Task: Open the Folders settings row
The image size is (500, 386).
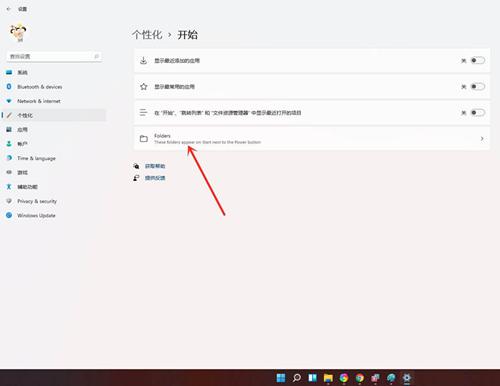Action: pyautogui.click(x=312, y=138)
